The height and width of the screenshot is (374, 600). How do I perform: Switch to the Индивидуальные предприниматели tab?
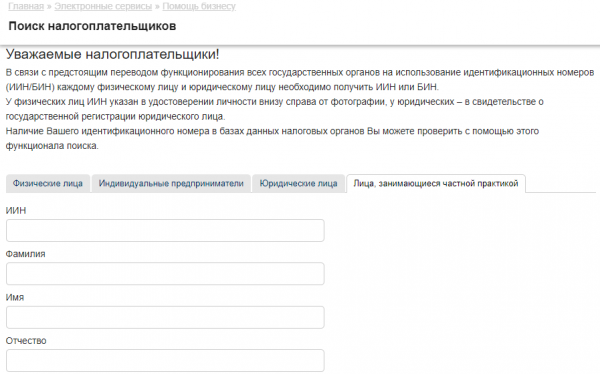click(x=171, y=183)
